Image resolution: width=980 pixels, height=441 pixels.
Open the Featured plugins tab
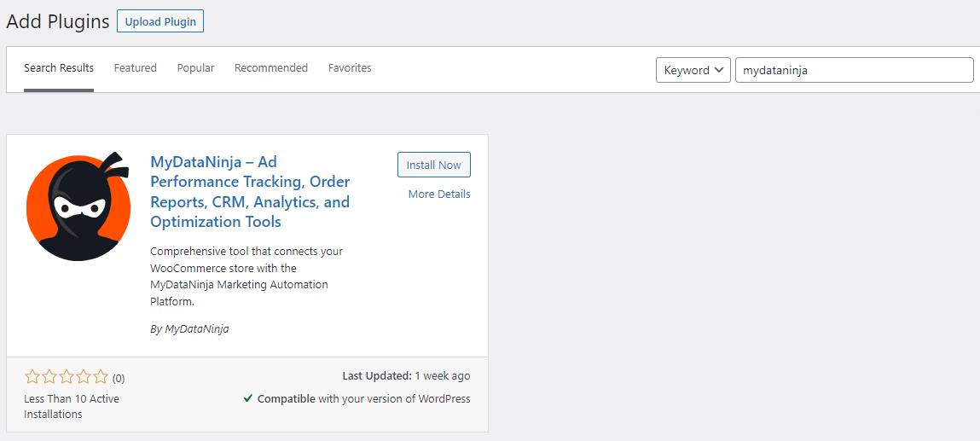click(135, 68)
